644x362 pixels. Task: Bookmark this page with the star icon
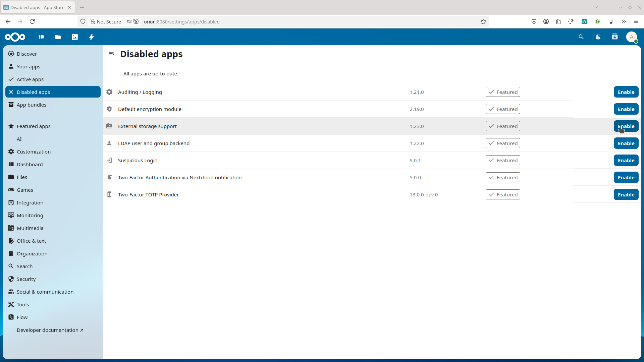[483, 21]
